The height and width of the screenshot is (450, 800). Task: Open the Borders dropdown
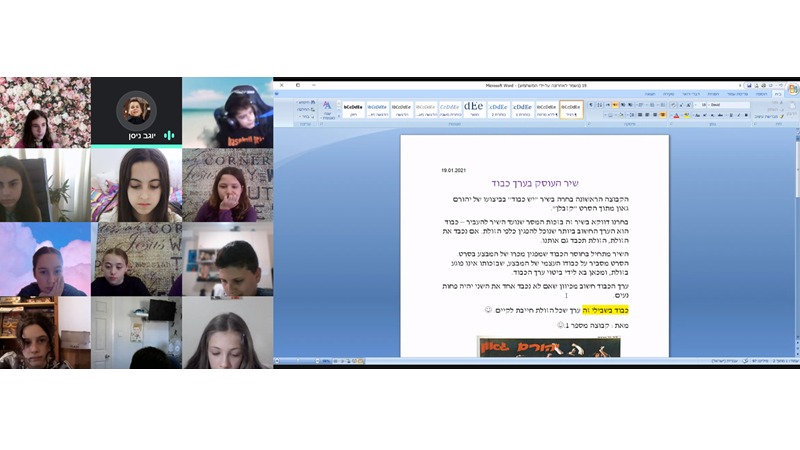[610, 115]
